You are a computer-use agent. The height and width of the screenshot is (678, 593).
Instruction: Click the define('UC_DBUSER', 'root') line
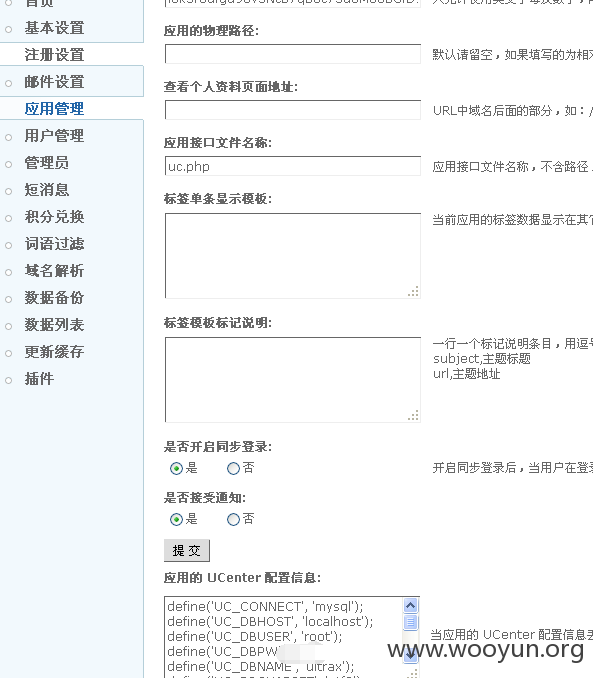pyautogui.click(x=255, y=637)
